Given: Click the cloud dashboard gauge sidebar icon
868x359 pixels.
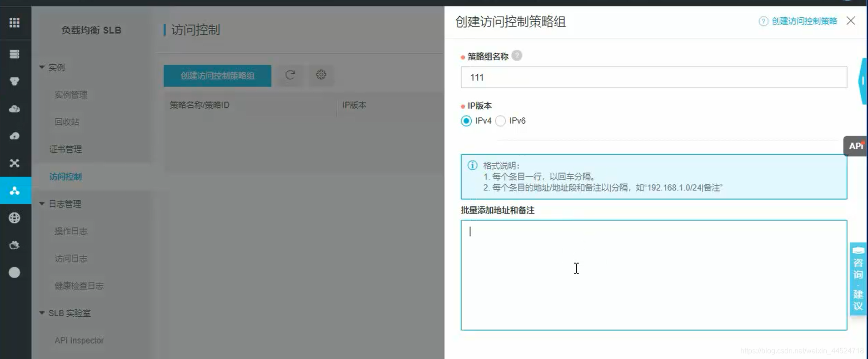Looking at the screenshot, I should pyautogui.click(x=15, y=136).
